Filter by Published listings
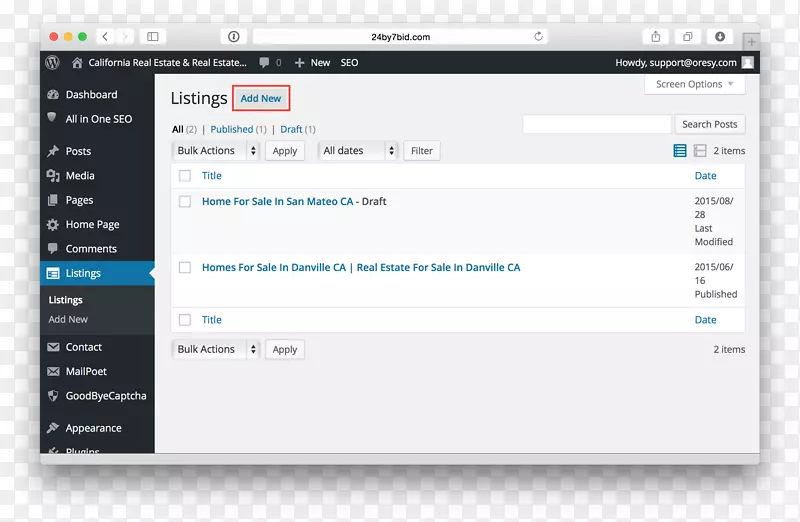 [232, 129]
